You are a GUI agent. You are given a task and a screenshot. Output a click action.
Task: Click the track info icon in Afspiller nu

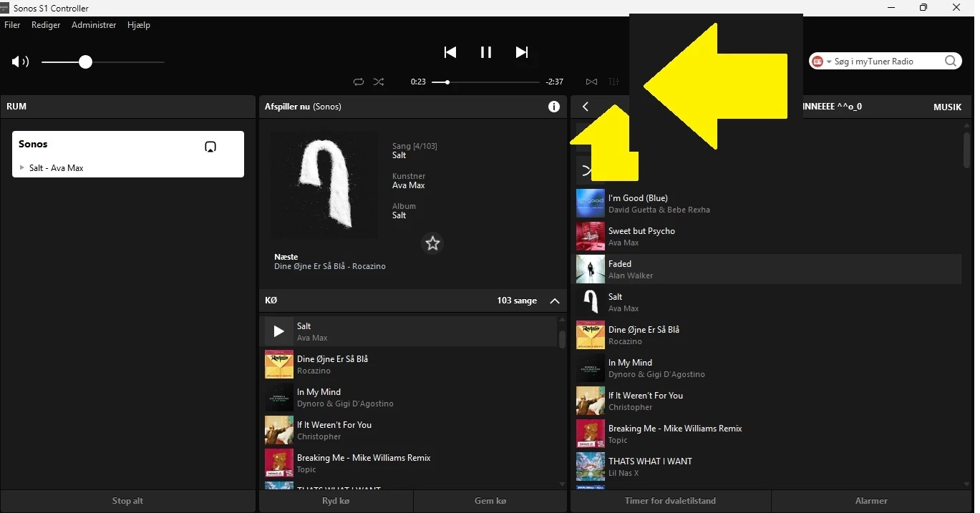tap(553, 107)
